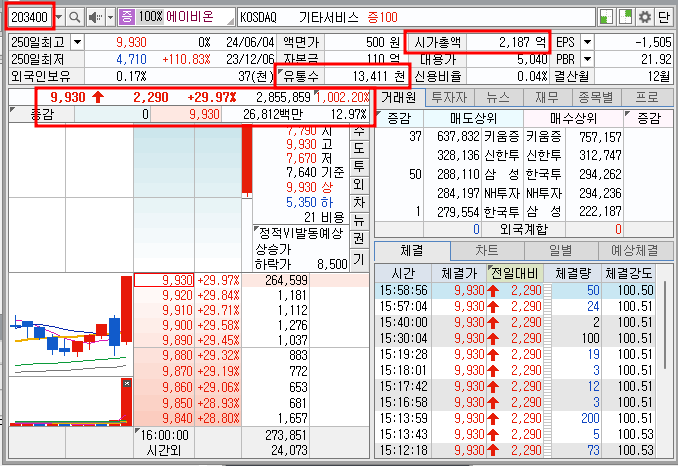Click the upper-right green layout icon
The height and width of the screenshot is (466, 678).
tap(625, 17)
